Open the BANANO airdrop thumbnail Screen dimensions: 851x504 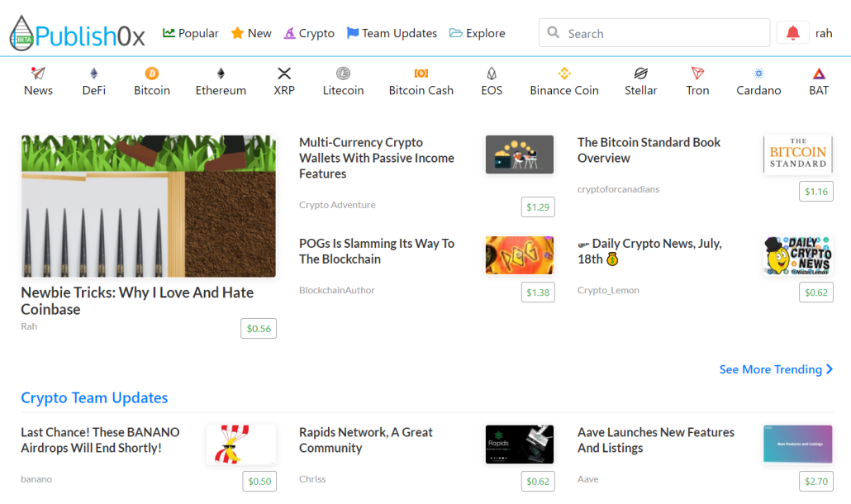(241, 445)
